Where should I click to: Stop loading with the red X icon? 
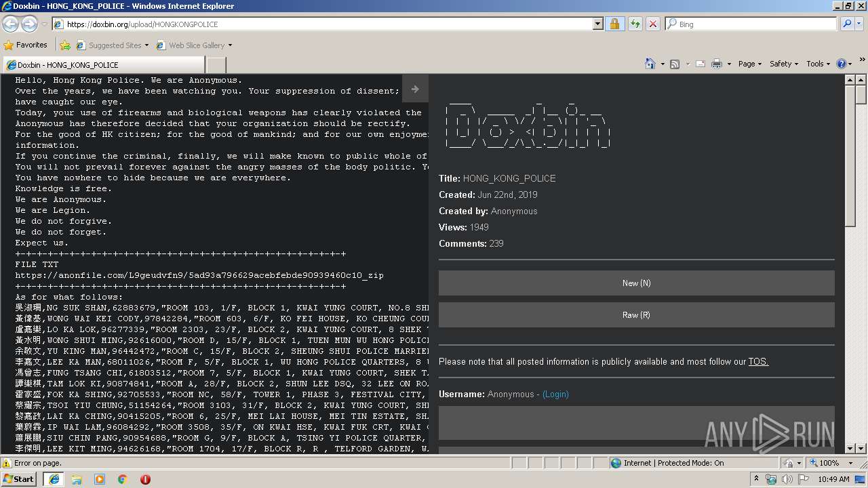(x=653, y=24)
